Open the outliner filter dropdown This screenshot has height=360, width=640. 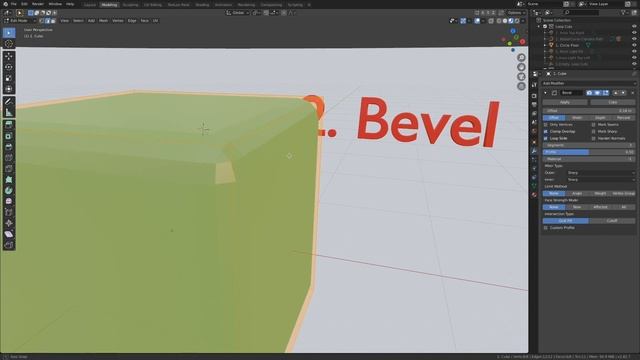pyautogui.click(x=624, y=13)
